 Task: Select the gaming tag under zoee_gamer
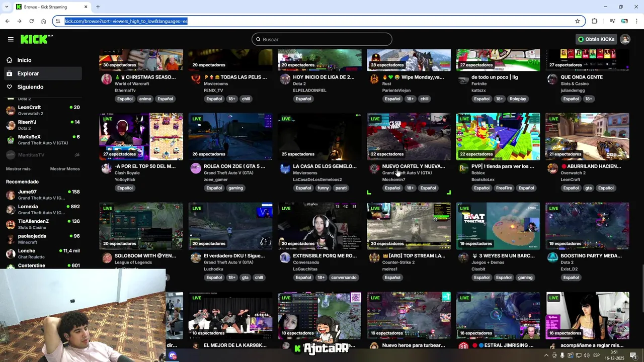click(235, 188)
